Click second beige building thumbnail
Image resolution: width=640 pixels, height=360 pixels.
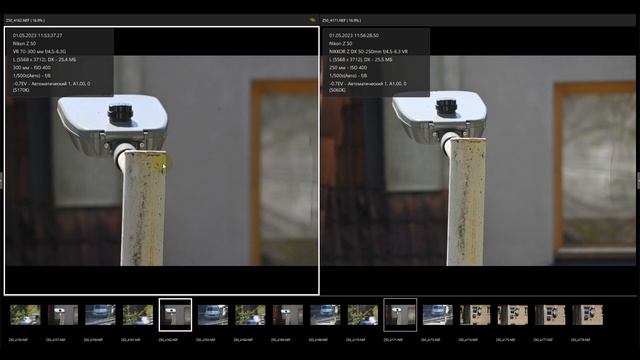click(513, 315)
